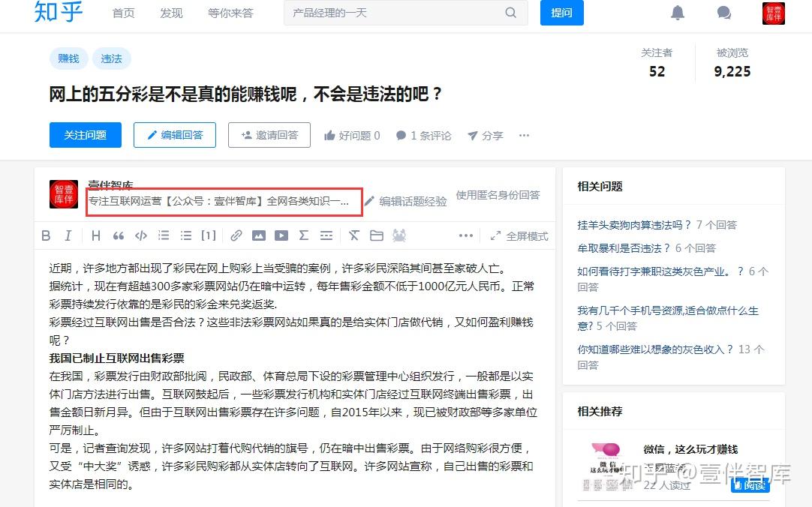Insert a blockquote in the editor
Viewport: 812px width, 507px height.
pyautogui.click(x=117, y=235)
